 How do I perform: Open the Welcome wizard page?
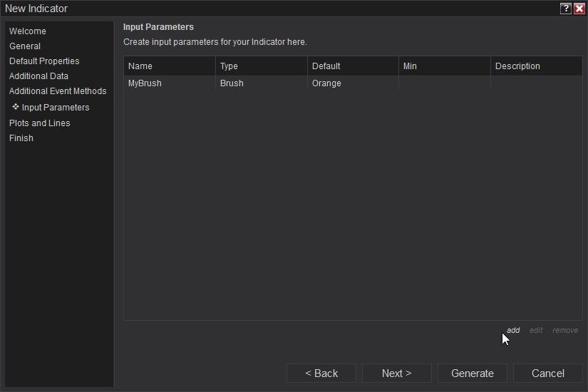tap(28, 31)
